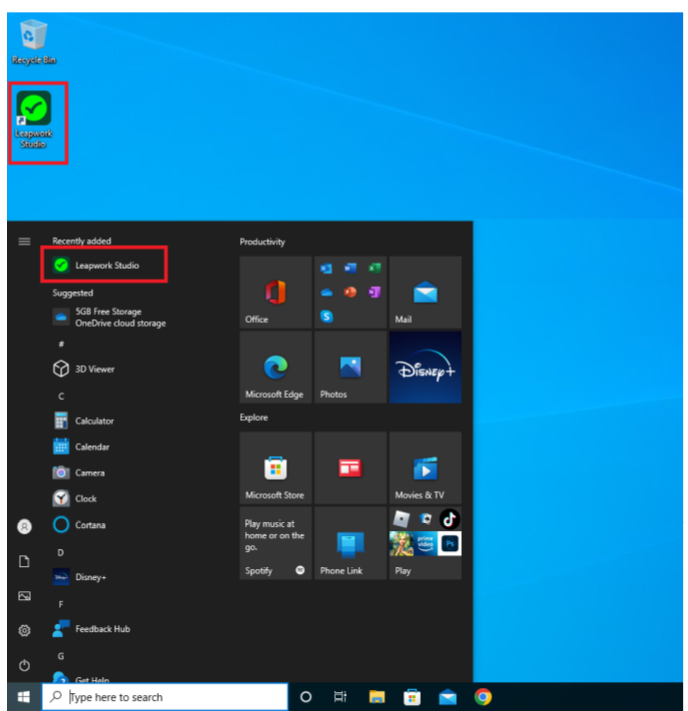688x711 pixels.
Task: Open the Microsoft Store tile
Action: (x=275, y=468)
